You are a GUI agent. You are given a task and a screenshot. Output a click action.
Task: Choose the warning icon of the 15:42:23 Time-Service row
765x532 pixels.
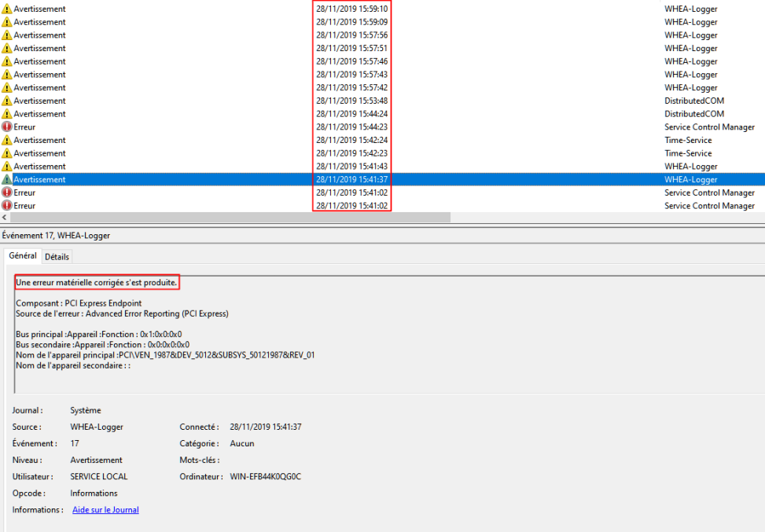(x=7, y=153)
